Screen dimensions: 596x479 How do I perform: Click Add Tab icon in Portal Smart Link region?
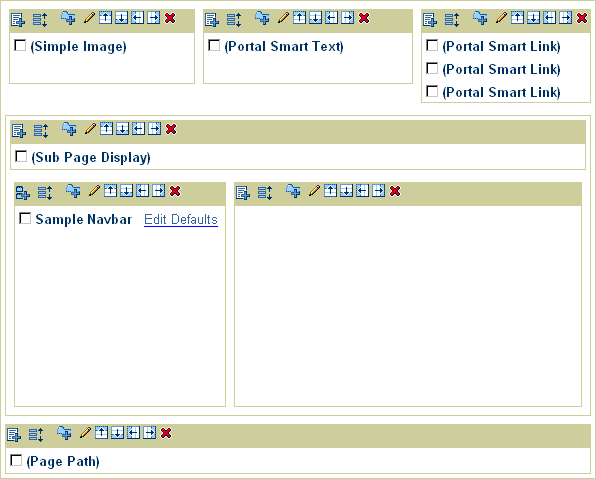click(x=480, y=18)
